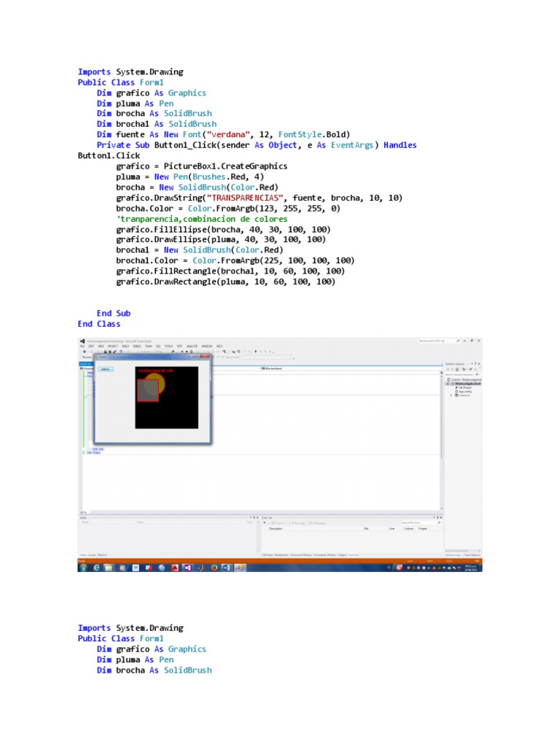The width and height of the screenshot is (560, 747).
Task: Sort by the Project column header
Action: pyautogui.click(x=423, y=529)
